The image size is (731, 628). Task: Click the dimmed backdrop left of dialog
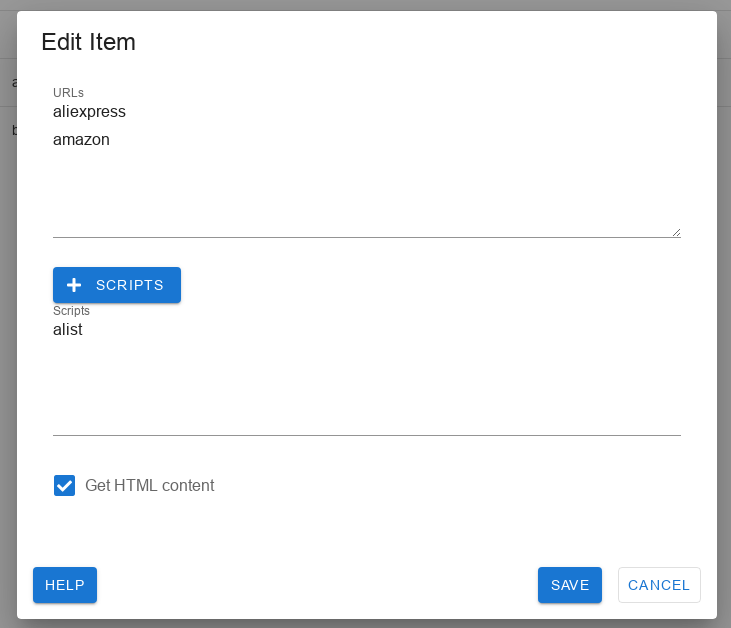[8, 326]
